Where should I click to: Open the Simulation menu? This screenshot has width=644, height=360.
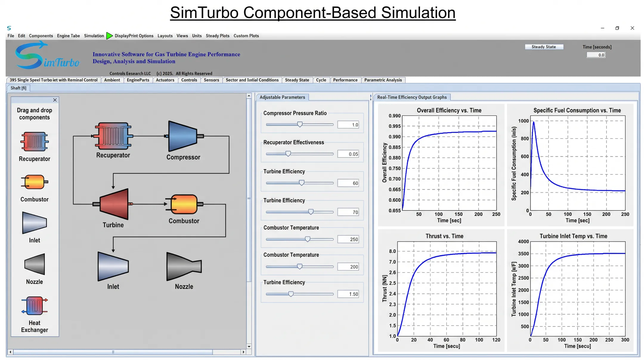94,36
